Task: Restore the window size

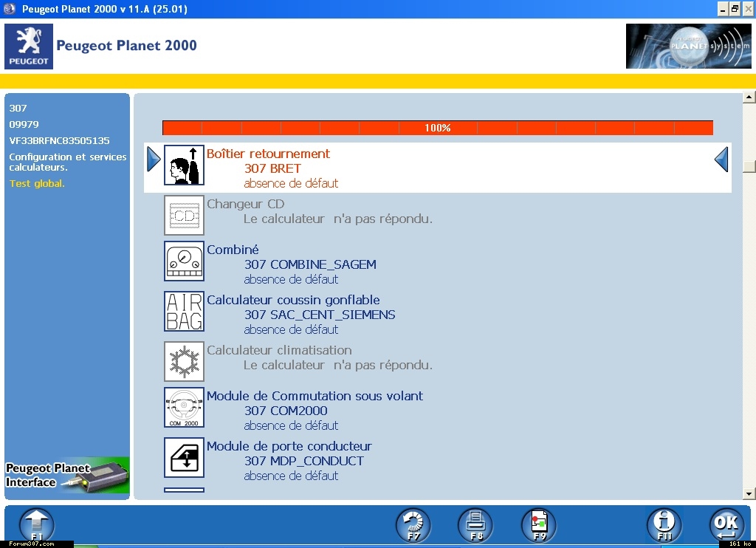Action: tap(735, 9)
